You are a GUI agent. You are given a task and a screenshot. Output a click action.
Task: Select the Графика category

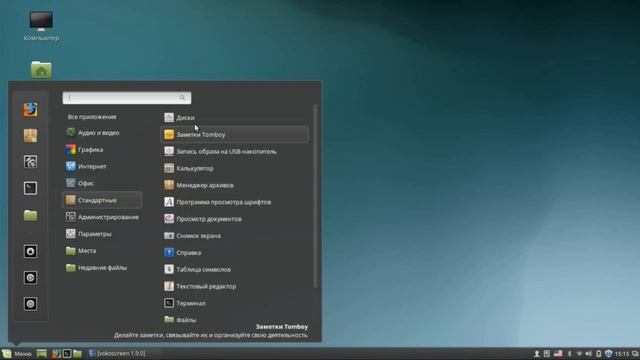(102, 150)
